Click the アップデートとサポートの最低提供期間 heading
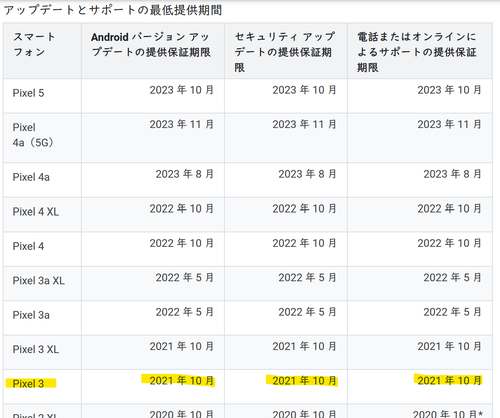Viewport: 500px width, 418px height. click(113, 10)
